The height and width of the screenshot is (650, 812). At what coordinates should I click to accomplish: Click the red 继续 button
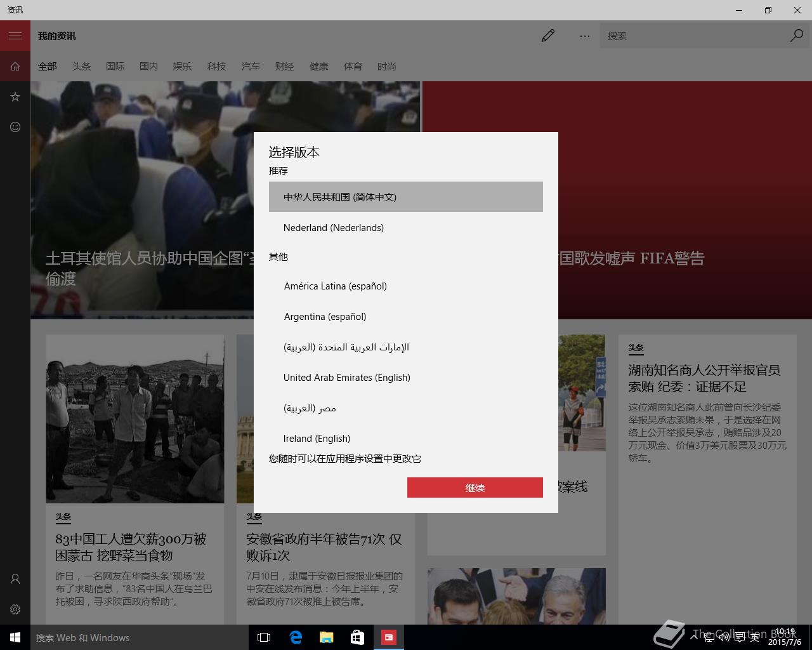pyautogui.click(x=475, y=487)
